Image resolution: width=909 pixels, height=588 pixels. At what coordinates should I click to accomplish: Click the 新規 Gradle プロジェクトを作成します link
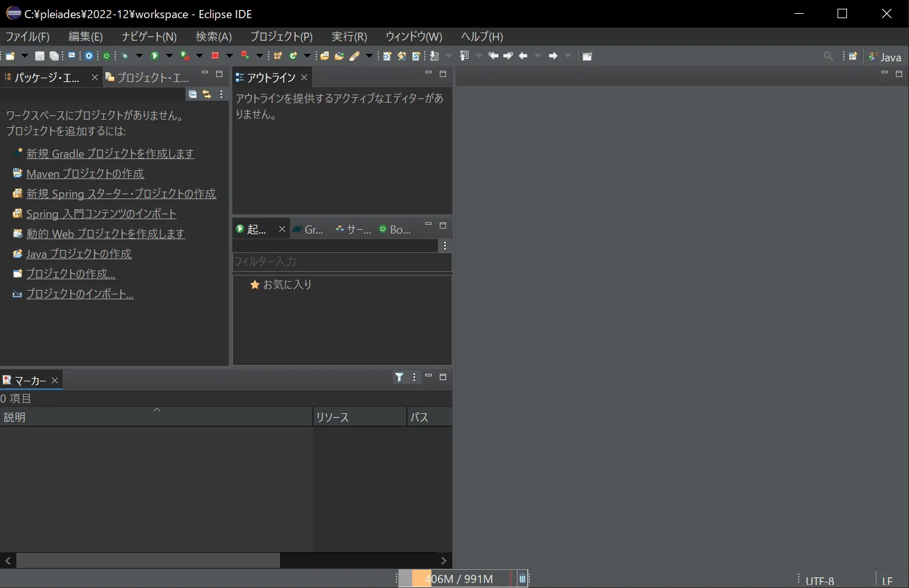pos(110,153)
